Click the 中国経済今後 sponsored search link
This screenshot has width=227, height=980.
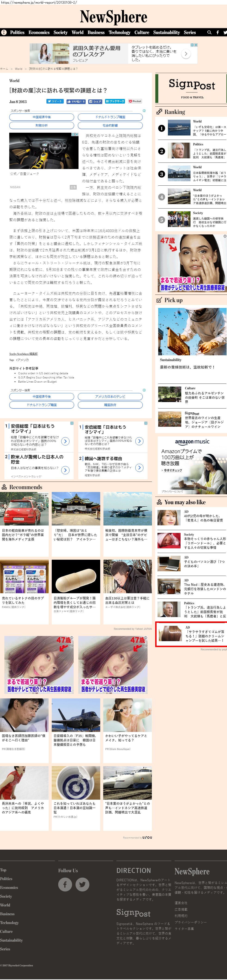coord(41,117)
